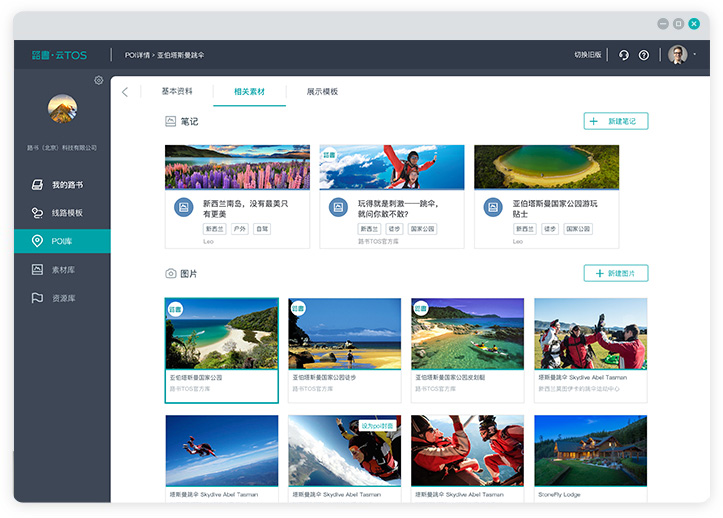Open the POI库 sidebar section
Screen dimensions: 723x518
(x=62, y=241)
